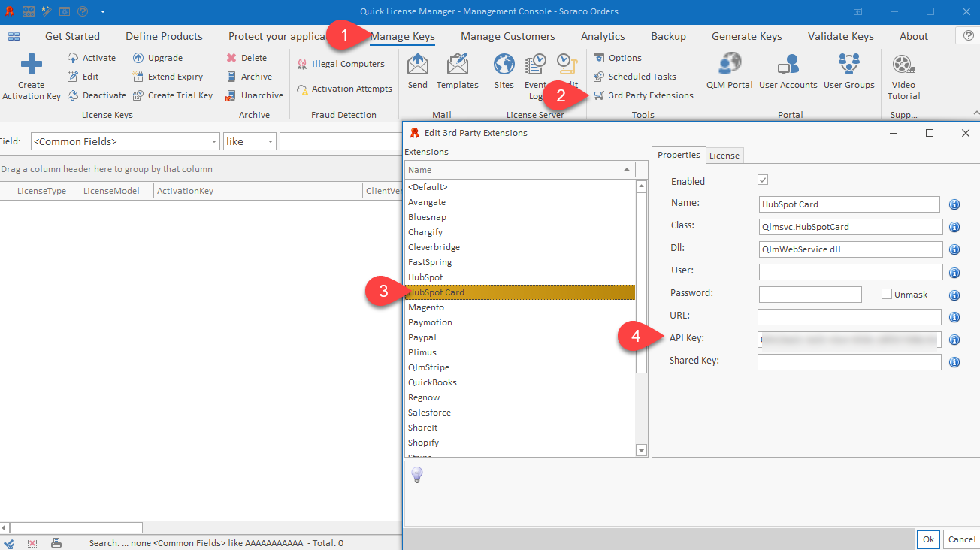Open User Accounts
The image size is (980, 550).
(788, 71)
